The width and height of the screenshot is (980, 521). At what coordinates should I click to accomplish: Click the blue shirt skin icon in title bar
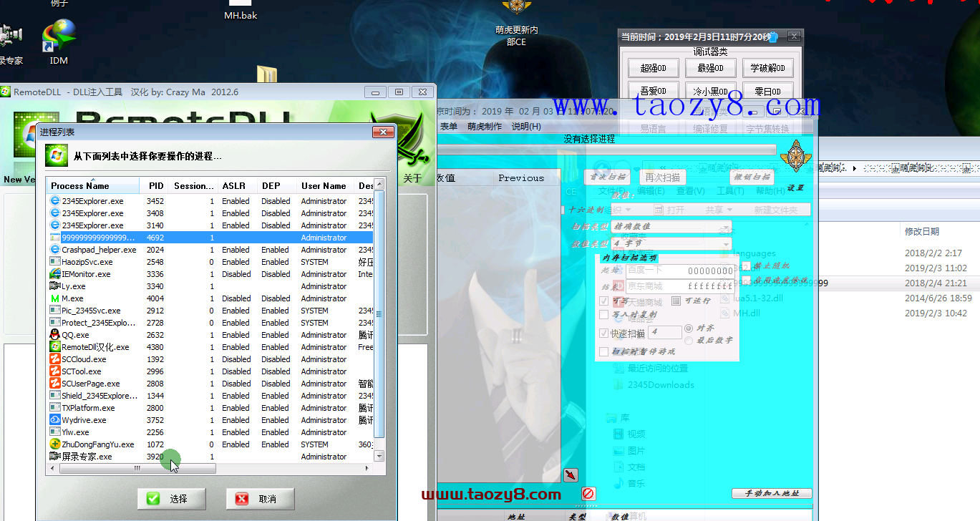[772, 37]
